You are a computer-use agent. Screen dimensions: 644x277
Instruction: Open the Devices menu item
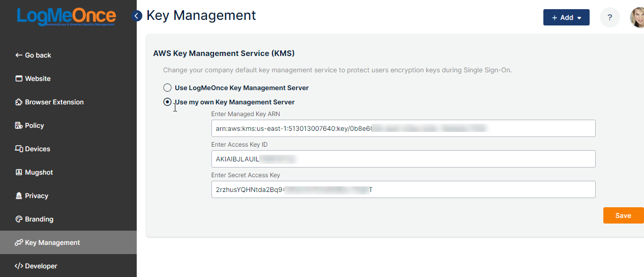[x=68, y=149]
